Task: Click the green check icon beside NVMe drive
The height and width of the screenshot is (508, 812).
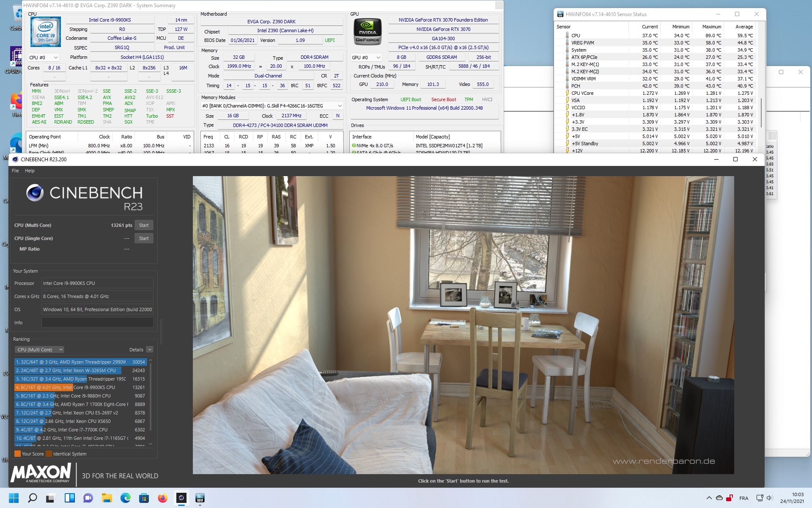Action: click(354, 146)
